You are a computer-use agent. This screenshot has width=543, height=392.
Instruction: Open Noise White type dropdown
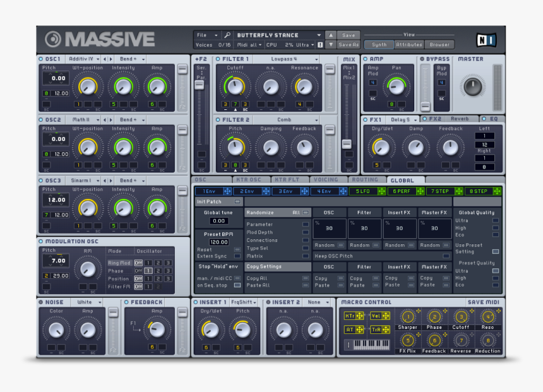coord(87,302)
